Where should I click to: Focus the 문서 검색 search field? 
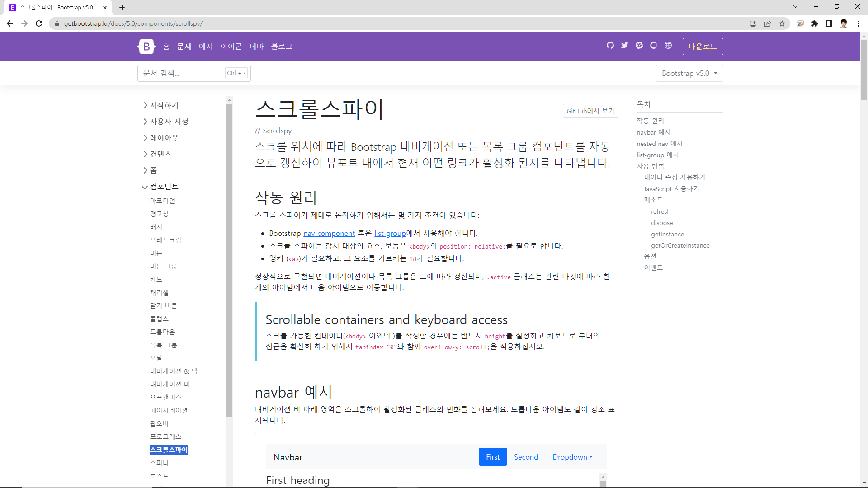tap(183, 73)
